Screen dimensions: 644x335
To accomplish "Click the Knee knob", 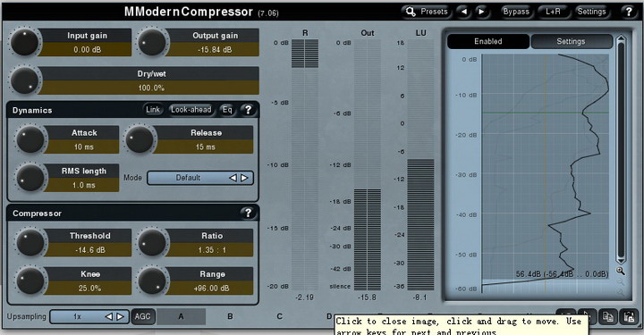I will coord(30,281).
